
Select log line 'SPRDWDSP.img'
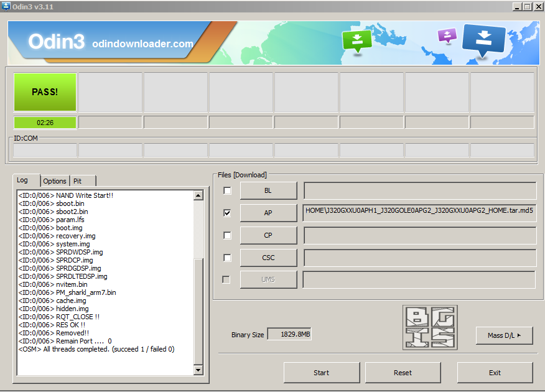click(61, 252)
